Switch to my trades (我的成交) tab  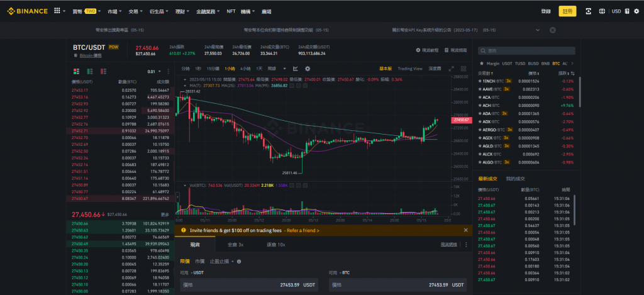click(x=516, y=179)
